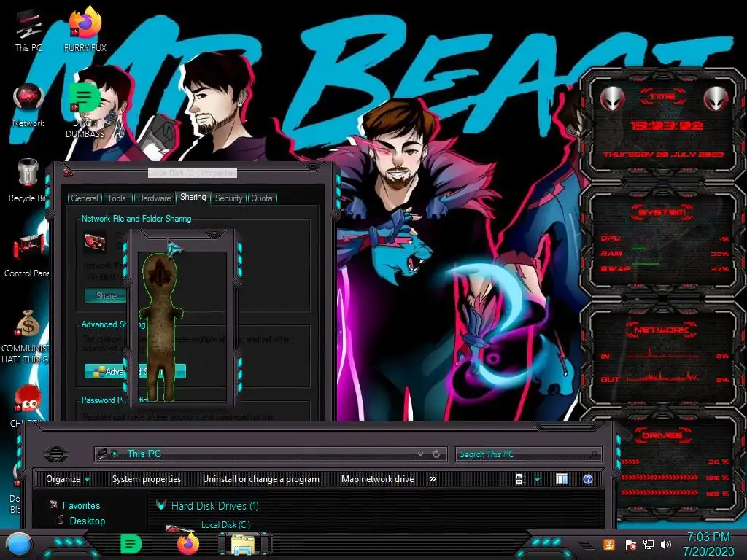The height and width of the screenshot is (560, 747).
Task: Select the Sharing tab
Action: [x=193, y=197]
